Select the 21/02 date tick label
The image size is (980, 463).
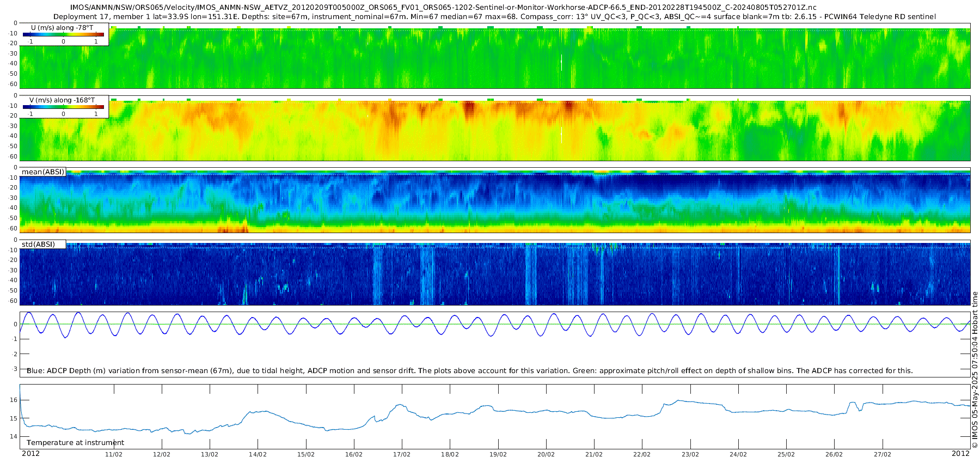594,454
